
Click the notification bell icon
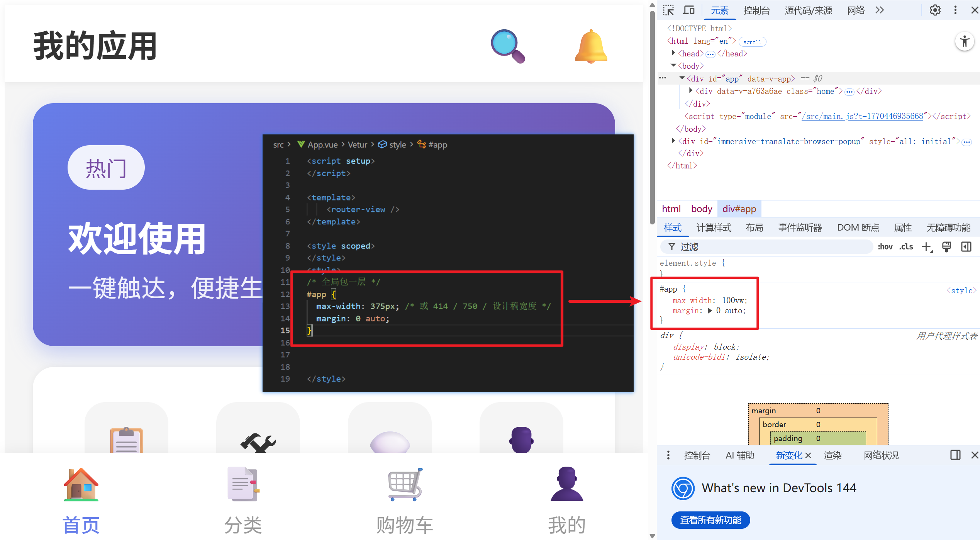point(591,46)
